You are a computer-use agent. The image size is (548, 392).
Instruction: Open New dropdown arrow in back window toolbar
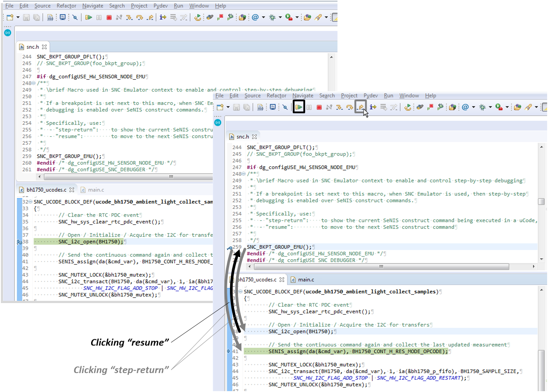point(18,17)
